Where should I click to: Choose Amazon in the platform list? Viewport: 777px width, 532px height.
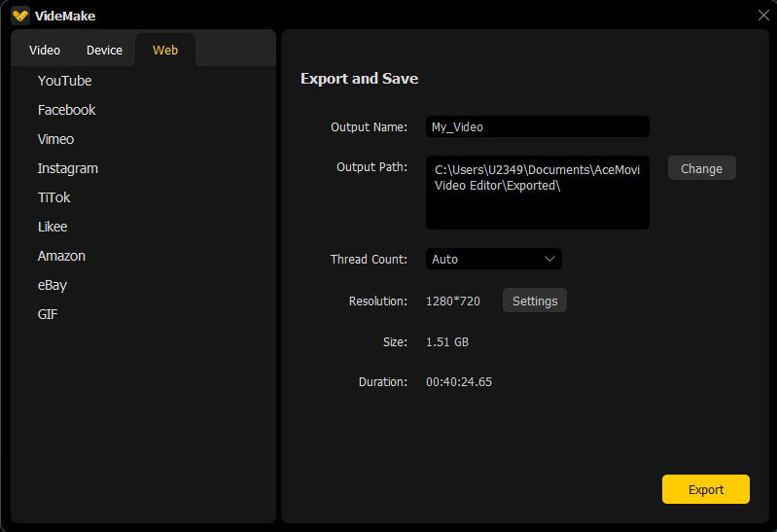click(x=61, y=257)
